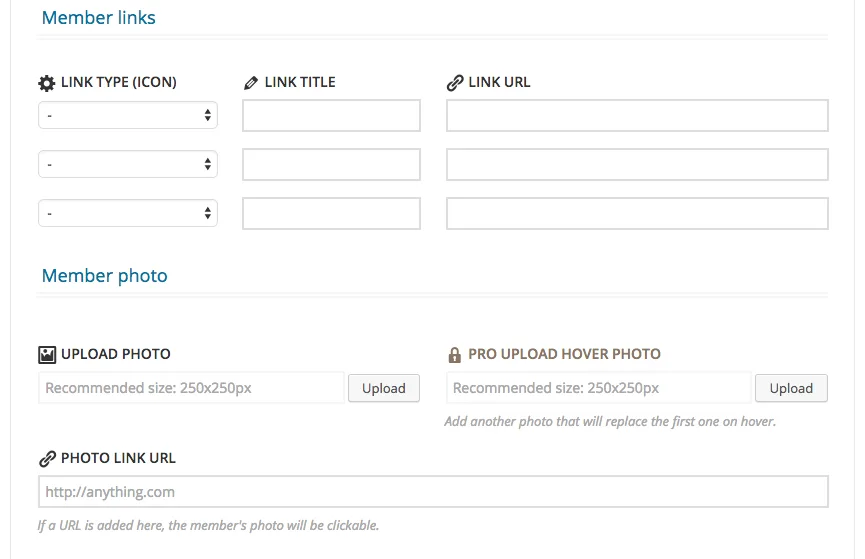Focus the first Link Title field
The height and width of the screenshot is (559, 865).
pos(331,115)
